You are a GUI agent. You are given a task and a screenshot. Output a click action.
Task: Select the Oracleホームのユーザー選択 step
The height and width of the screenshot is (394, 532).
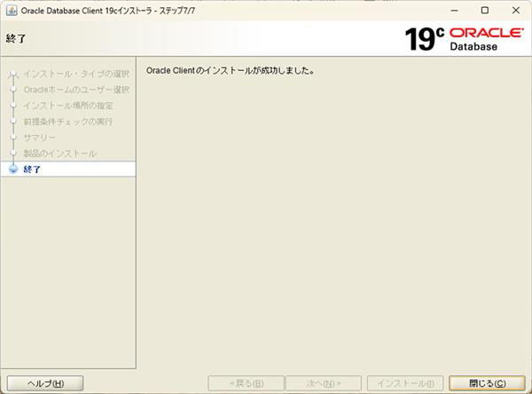pos(76,89)
